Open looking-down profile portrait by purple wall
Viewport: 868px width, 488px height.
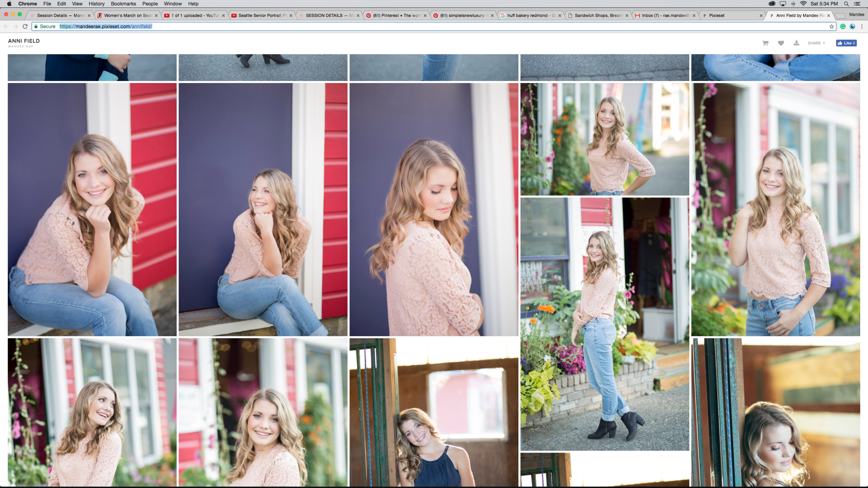[434, 209]
